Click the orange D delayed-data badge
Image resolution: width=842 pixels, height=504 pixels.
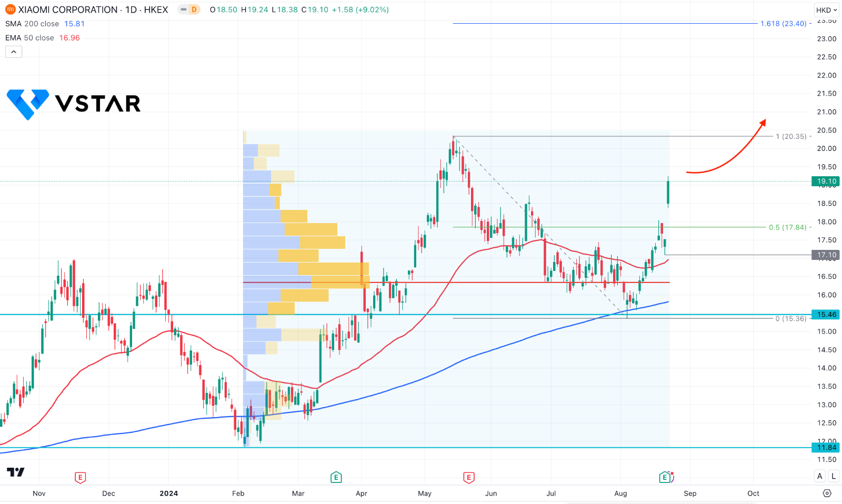[194, 9]
